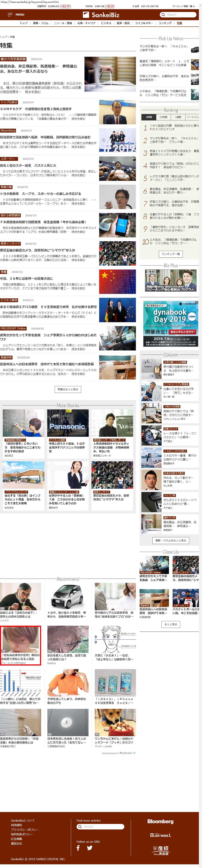This screenshot has width=202, height=868.
Task: Click the SankeiBiz logo in header
Action: pyautogui.click(x=101, y=15)
